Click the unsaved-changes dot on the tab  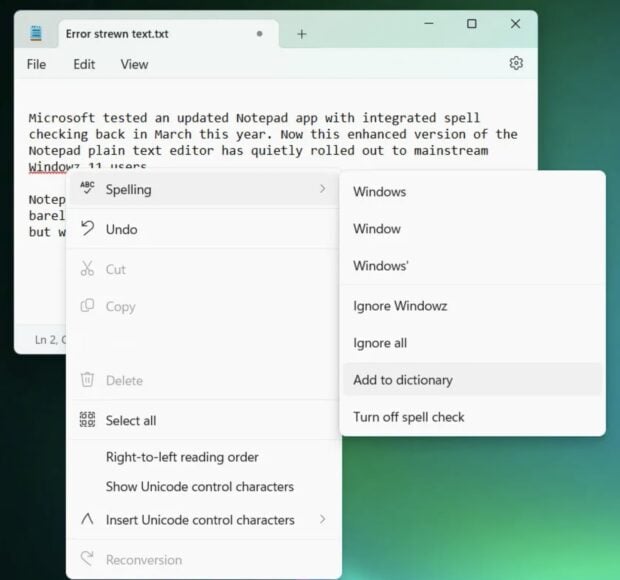[x=260, y=33]
